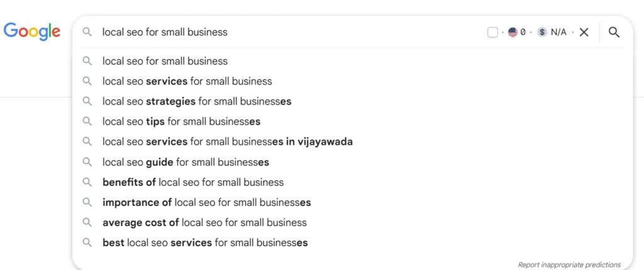Clear the search box with the X
The image size is (644, 270).
click(584, 32)
